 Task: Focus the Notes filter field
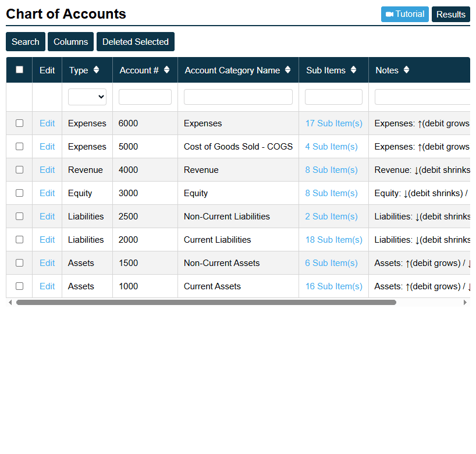[x=422, y=97]
